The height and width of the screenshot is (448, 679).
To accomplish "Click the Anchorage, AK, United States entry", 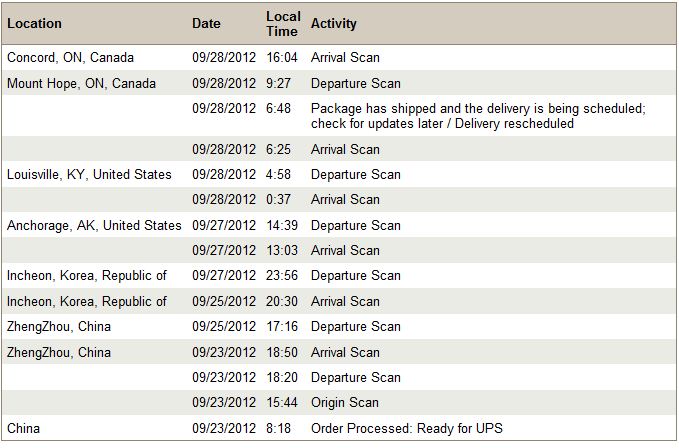I will coord(94,226).
